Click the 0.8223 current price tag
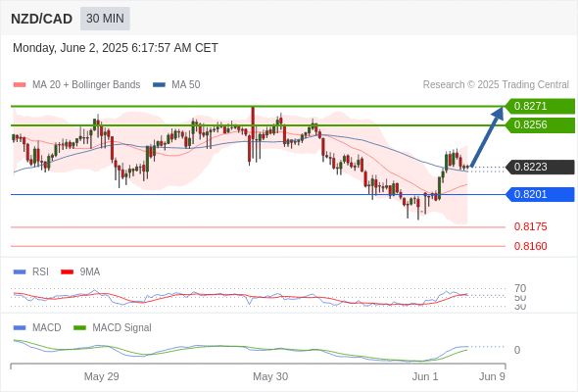Viewport: 578px width, 392px height. (540, 167)
